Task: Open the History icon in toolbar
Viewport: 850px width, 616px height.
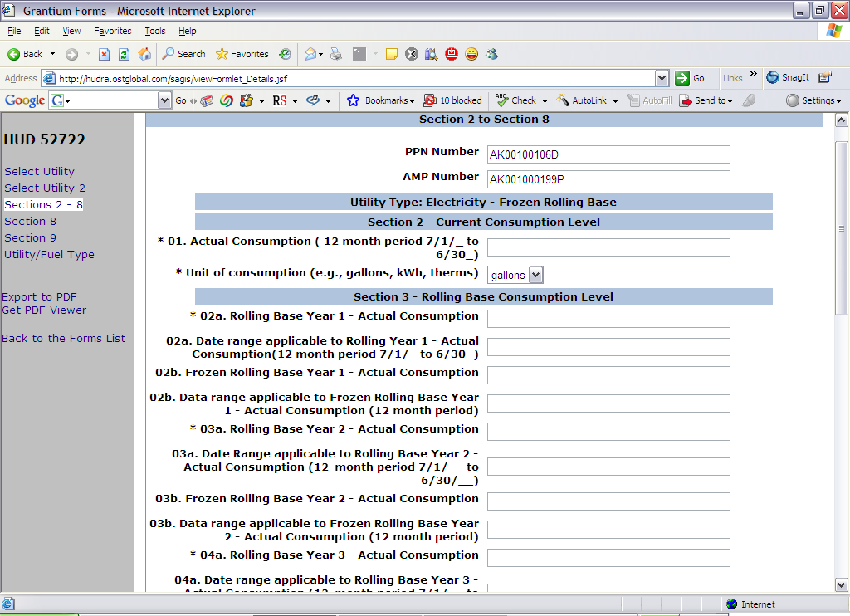Action: click(285, 54)
